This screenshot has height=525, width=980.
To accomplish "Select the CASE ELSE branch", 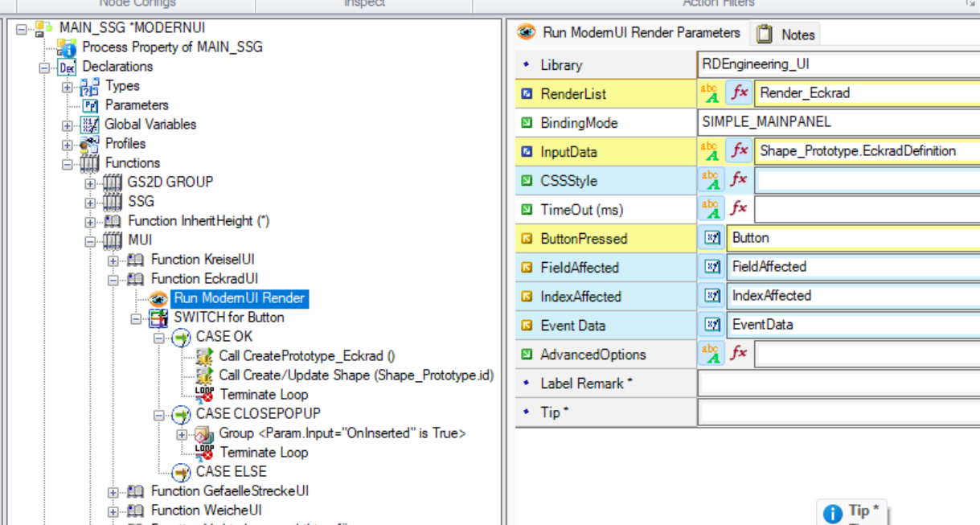I will click(231, 472).
